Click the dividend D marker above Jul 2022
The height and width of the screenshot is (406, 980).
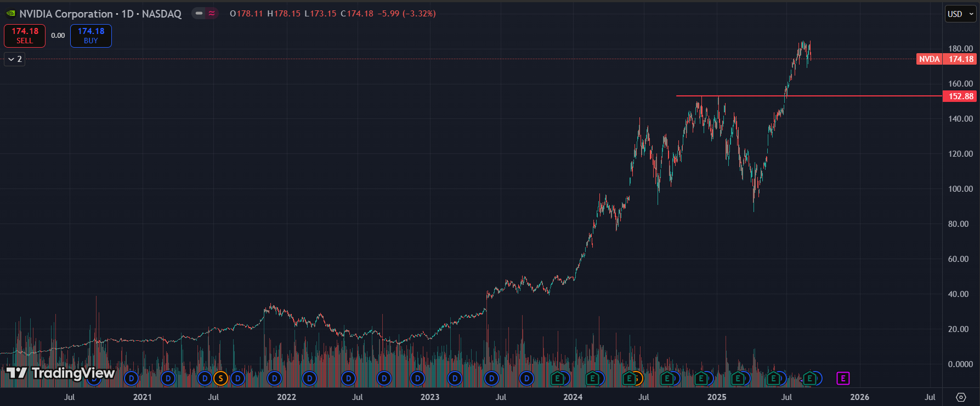349,378
